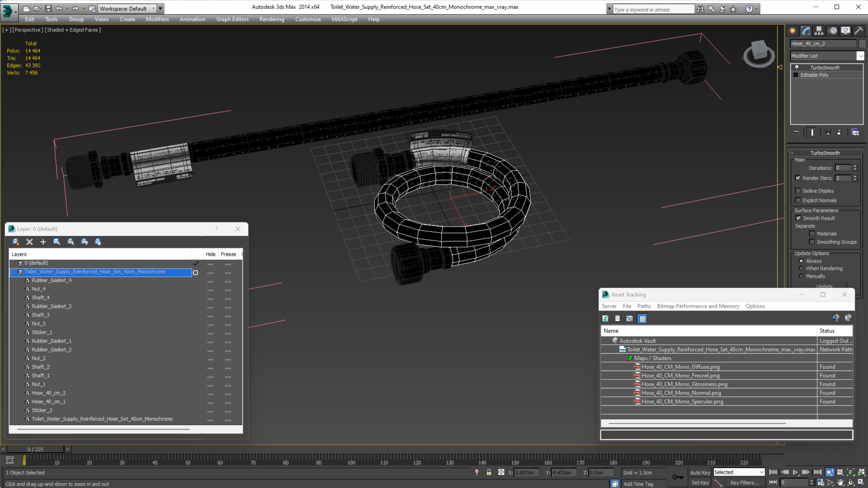Click Asset Tracking horizontal scrollbar
The width and height of the screenshot is (868, 488).
pos(697,423)
